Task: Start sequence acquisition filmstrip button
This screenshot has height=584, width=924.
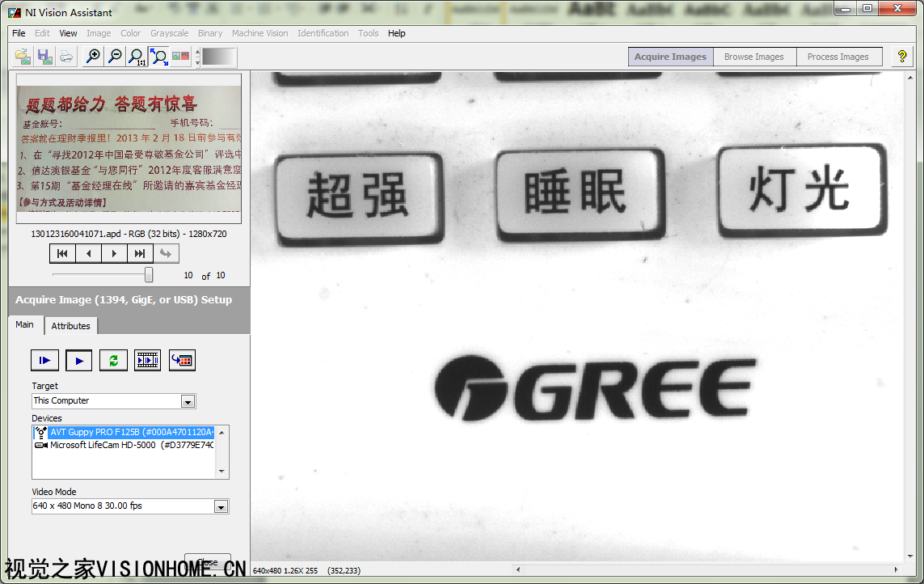Action: click(147, 361)
